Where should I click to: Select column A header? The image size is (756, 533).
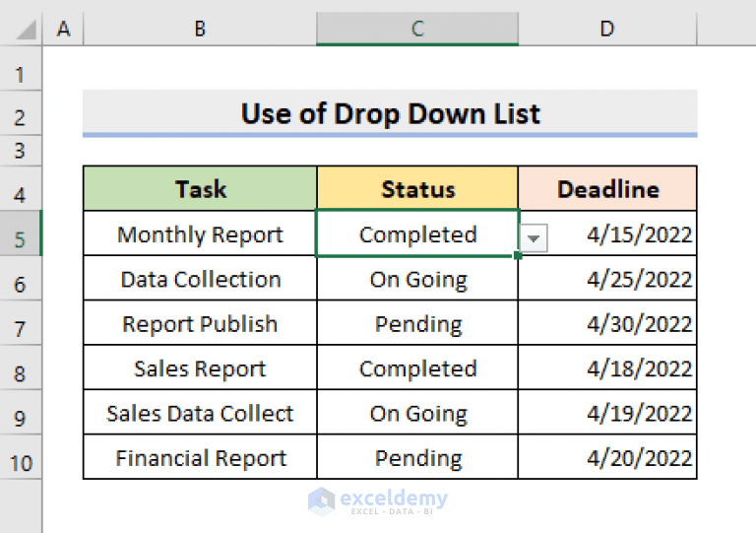pos(63,29)
